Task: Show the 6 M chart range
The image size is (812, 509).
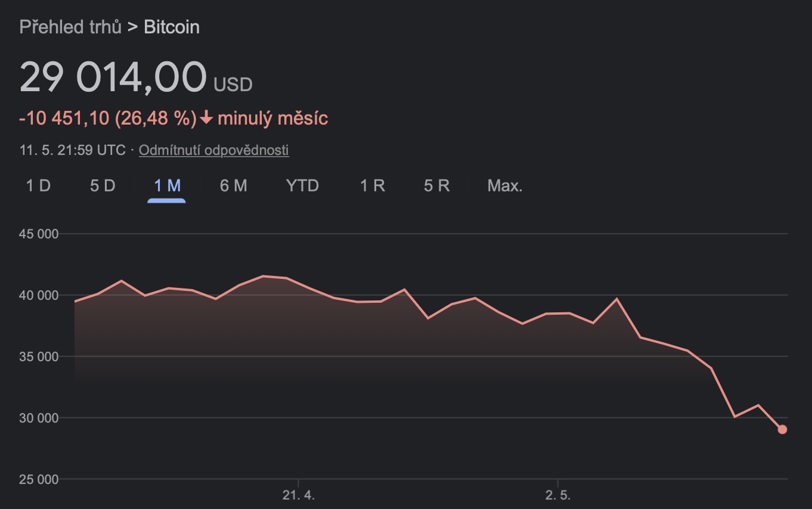Action: pos(233,186)
